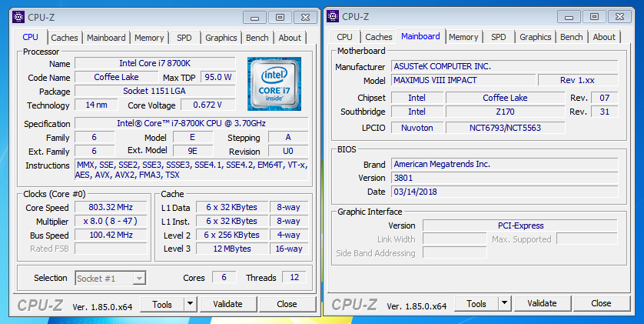Image resolution: width=644 pixels, height=324 pixels.
Task: Open Mainboard tab in left window
Action: (106, 38)
